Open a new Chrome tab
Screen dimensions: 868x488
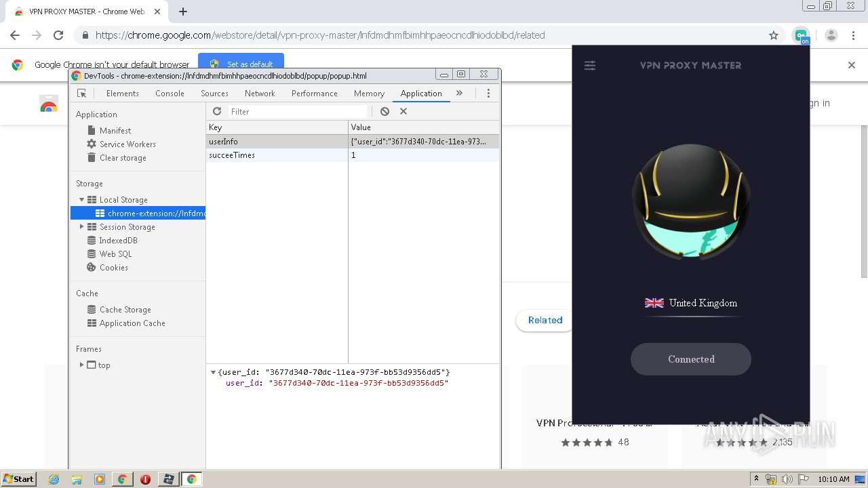(x=182, y=12)
